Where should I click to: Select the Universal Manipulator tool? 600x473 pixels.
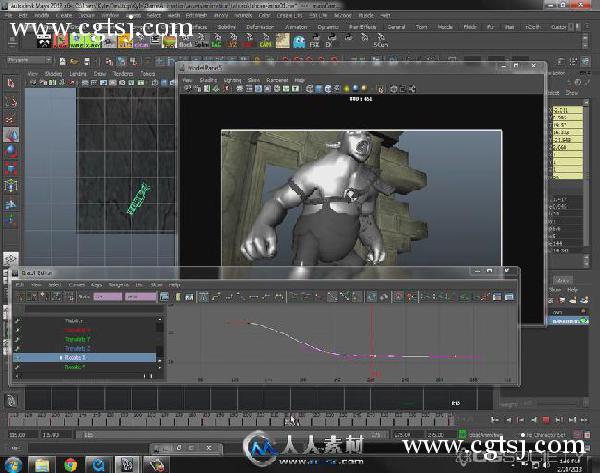pos(11,186)
